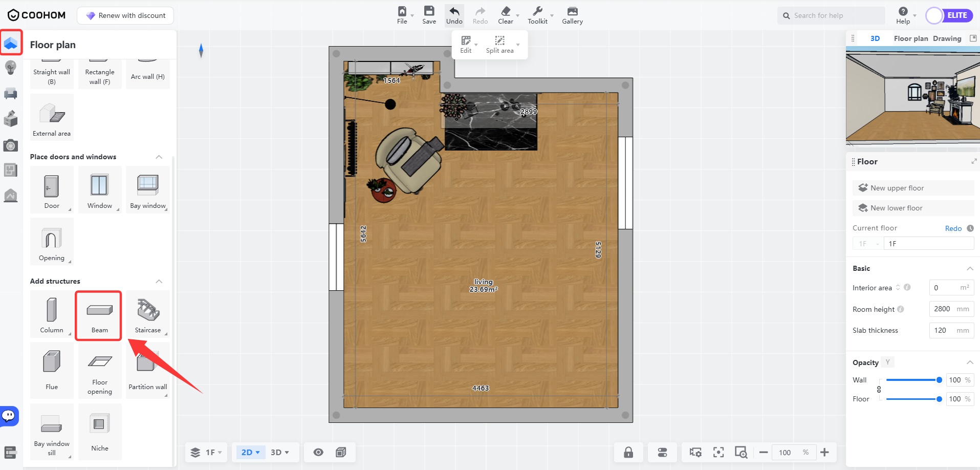Click the lock icon in bottom bar
This screenshot has width=980, height=470.
click(x=628, y=452)
